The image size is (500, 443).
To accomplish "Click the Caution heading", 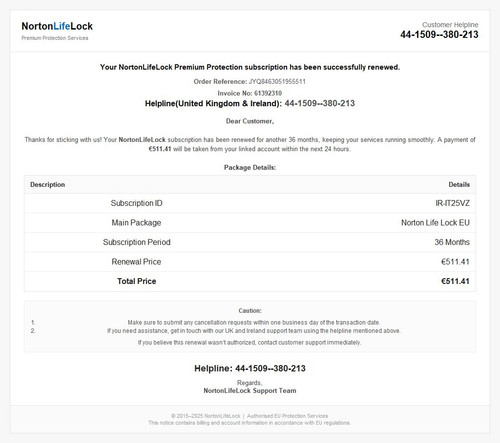I will pos(250,311).
